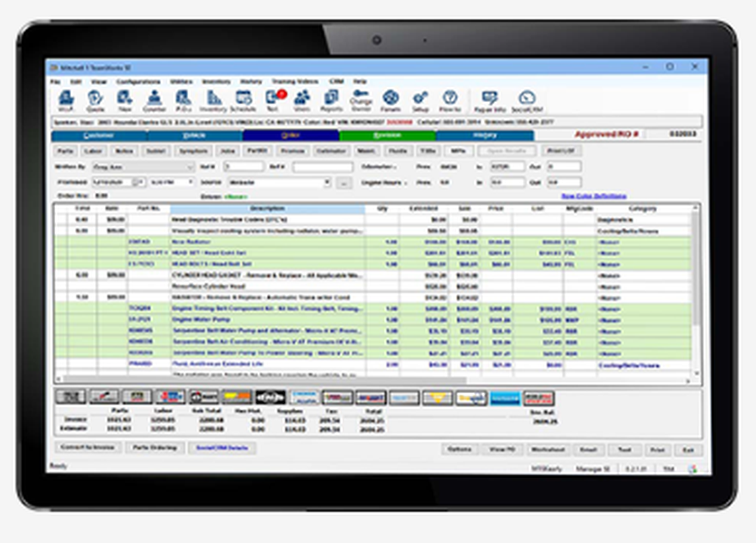Click the Worksheet button
Image resolution: width=756 pixels, height=543 pixels.
pos(547,449)
